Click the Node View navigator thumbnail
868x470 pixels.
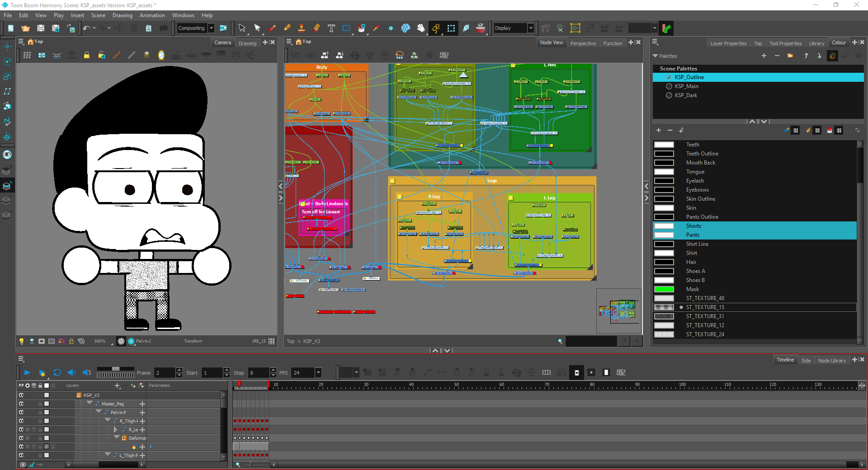coord(619,311)
